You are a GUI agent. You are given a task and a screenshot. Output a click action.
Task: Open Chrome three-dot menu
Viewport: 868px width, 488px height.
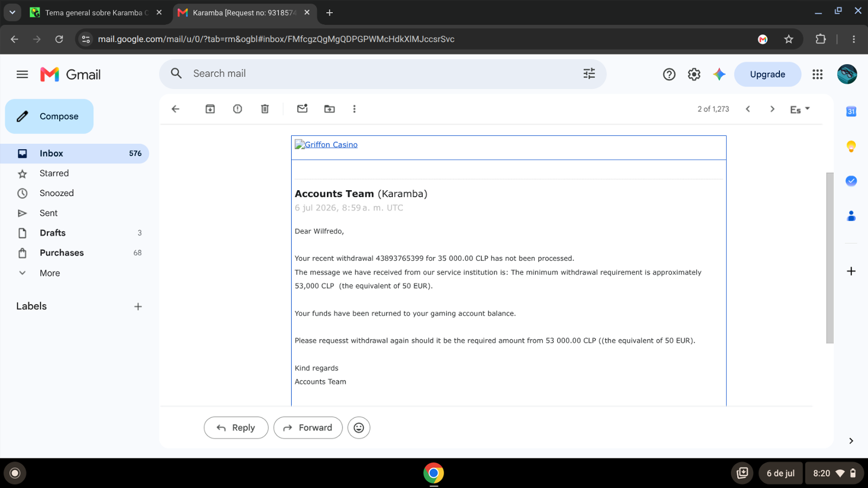(854, 39)
